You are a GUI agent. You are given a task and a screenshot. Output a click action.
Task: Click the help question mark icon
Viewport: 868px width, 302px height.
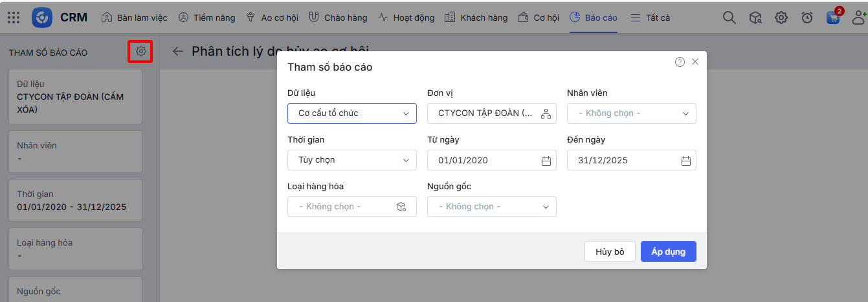(680, 62)
